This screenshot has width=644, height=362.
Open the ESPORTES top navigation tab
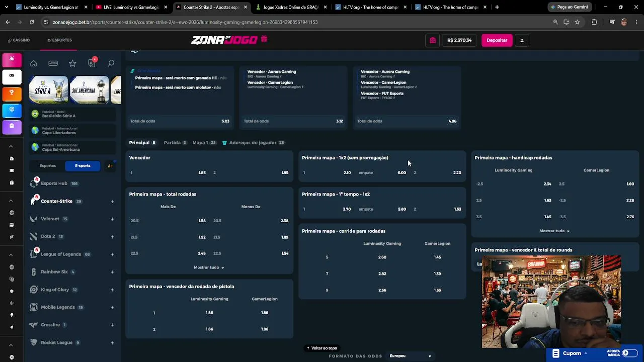tap(59, 40)
